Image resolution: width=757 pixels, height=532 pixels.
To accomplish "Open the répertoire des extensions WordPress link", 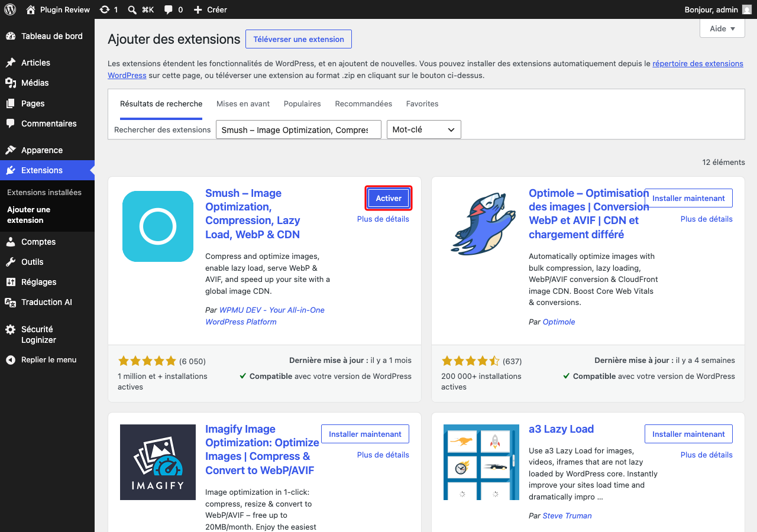I will (x=698, y=64).
